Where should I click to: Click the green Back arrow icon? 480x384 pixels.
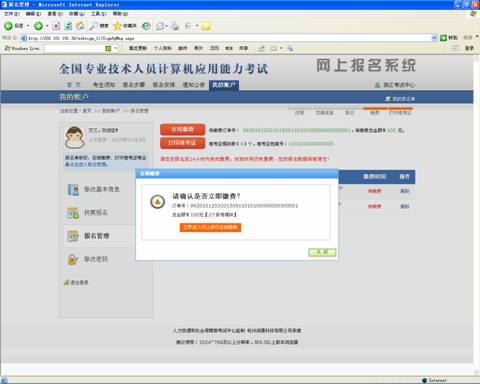(x=8, y=26)
